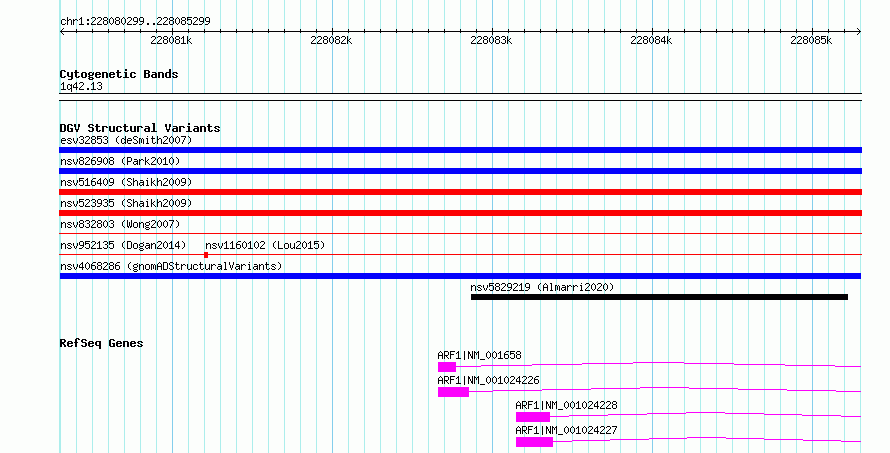Click the ARF1|NM_001658 transcript label

point(479,355)
